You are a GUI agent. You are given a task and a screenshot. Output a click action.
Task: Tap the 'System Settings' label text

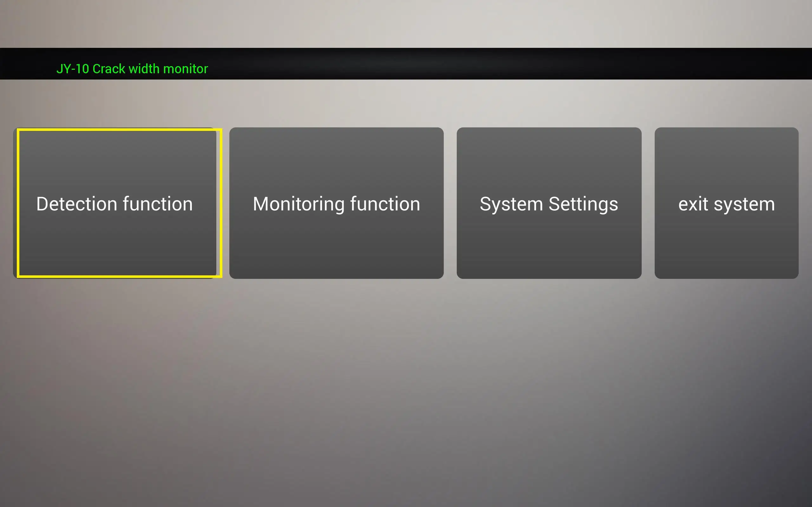(x=549, y=204)
